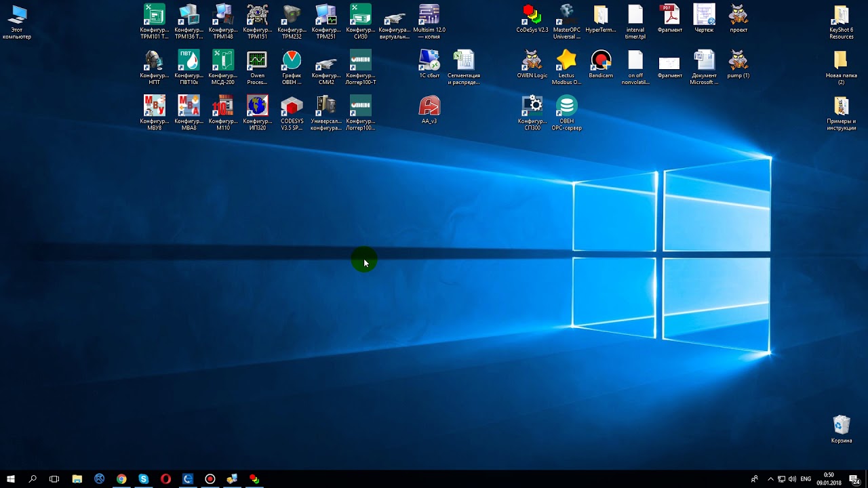
Task: Launch Opera browser from the taskbar
Action: click(x=165, y=479)
